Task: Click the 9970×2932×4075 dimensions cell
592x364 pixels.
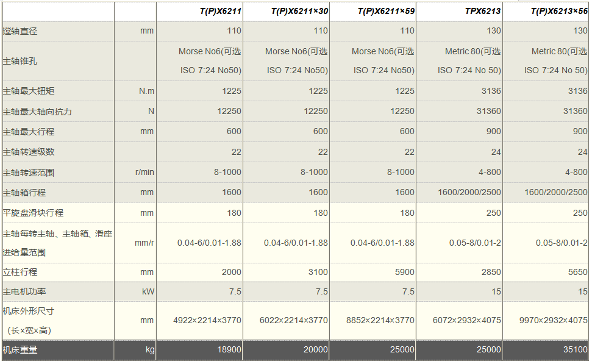Action: point(553,320)
